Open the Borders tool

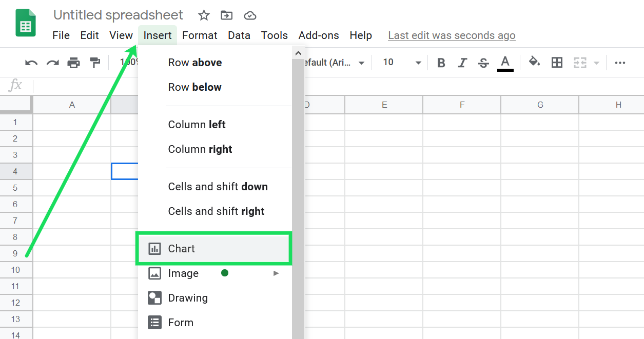[557, 62]
